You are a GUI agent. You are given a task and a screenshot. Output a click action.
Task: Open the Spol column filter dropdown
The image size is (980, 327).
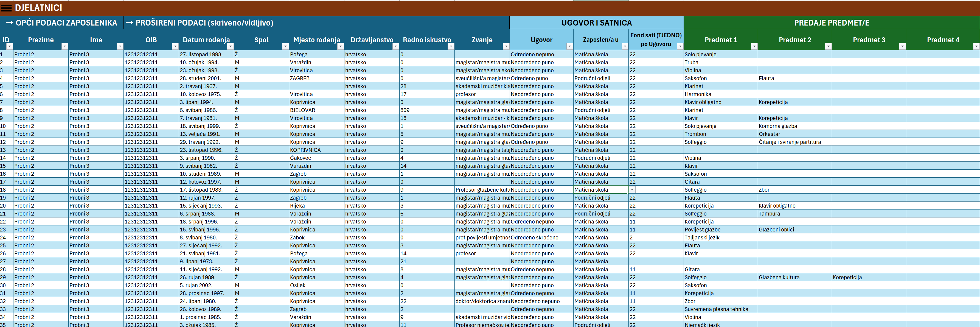[285, 46]
